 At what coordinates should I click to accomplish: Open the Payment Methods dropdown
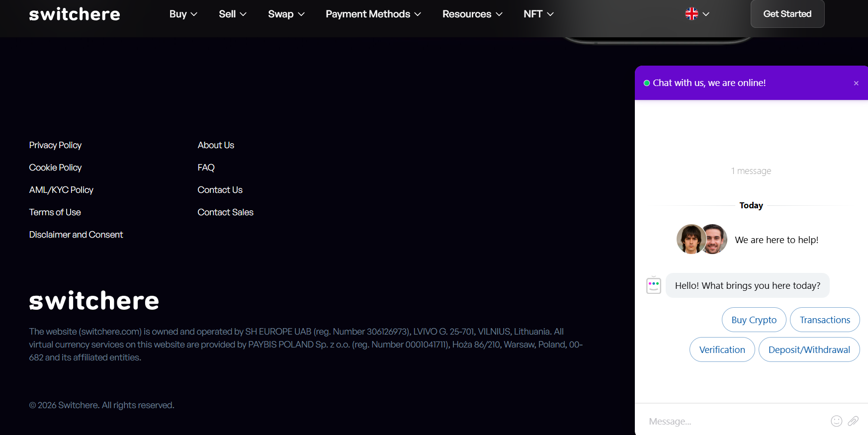(373, 14)
